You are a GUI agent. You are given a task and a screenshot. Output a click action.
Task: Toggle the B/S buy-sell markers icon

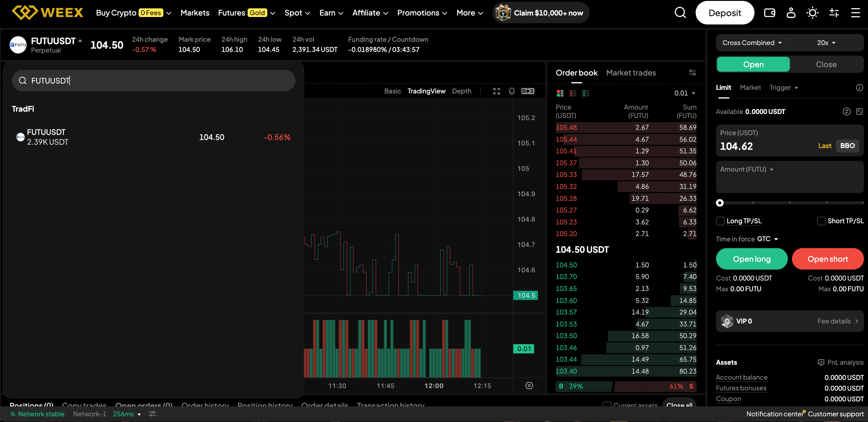click(528, 91)
